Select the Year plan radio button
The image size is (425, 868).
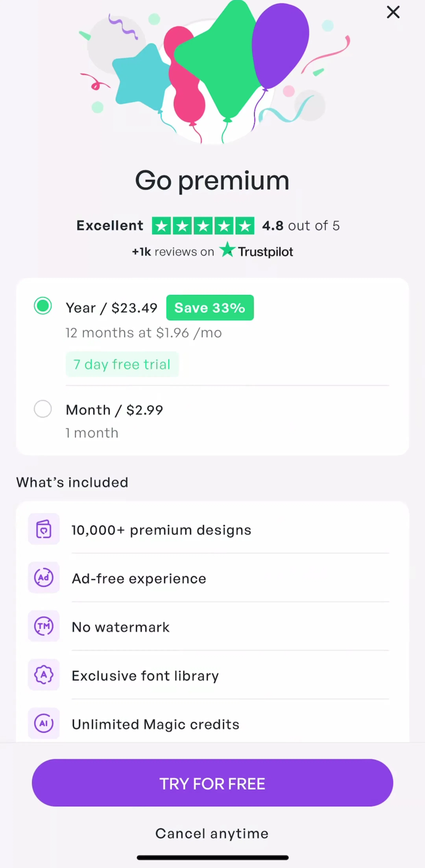click(43, 306)
